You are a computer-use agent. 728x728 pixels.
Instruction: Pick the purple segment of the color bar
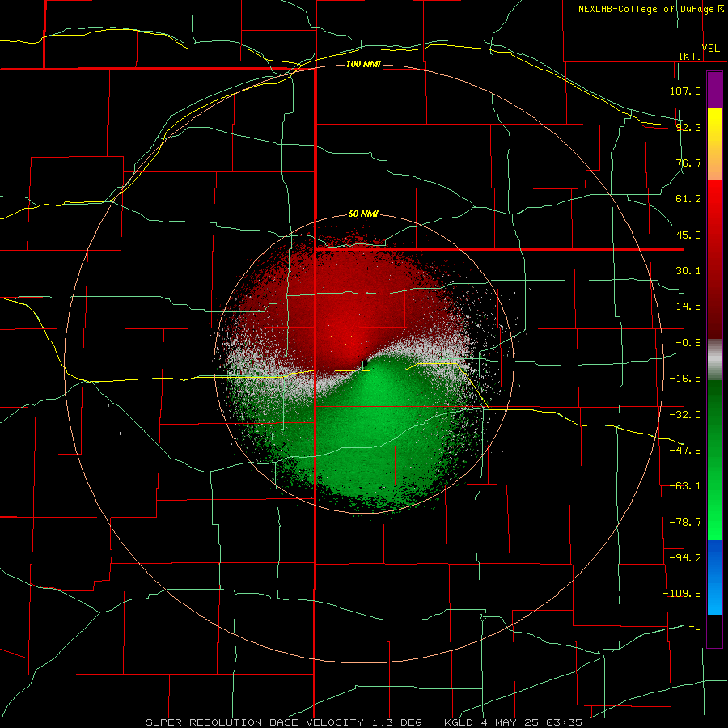coord(714,90)
